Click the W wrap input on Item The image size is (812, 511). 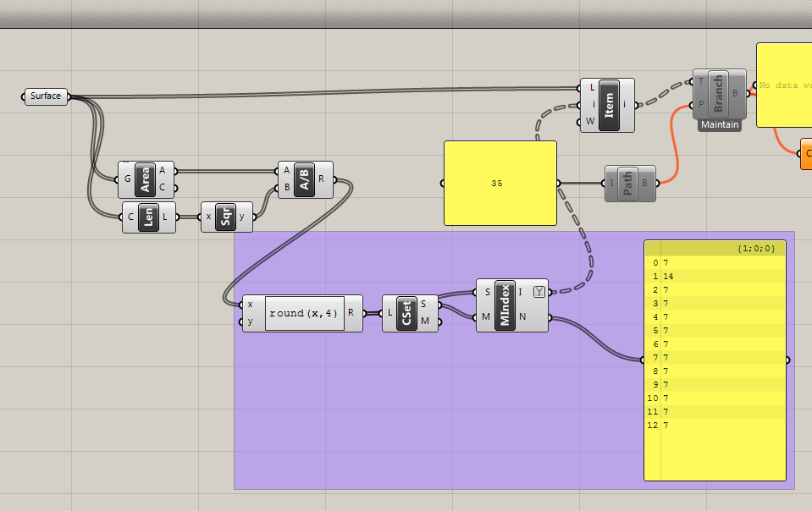pos(590,121)
